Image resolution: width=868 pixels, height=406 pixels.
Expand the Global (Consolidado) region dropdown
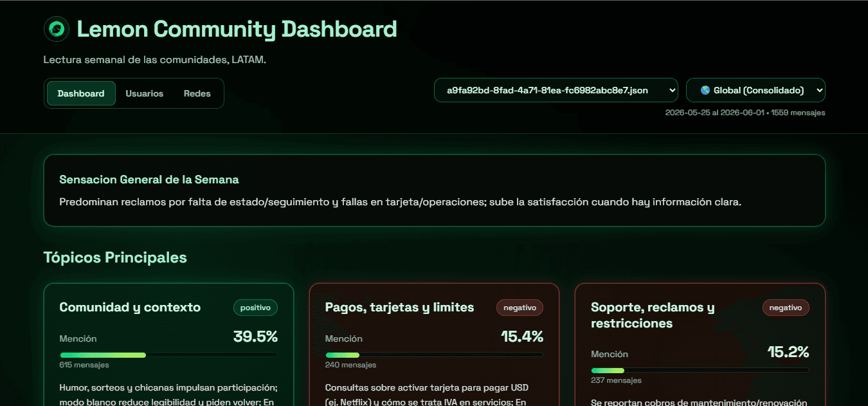pyautogui.click(x=755, y=90)
